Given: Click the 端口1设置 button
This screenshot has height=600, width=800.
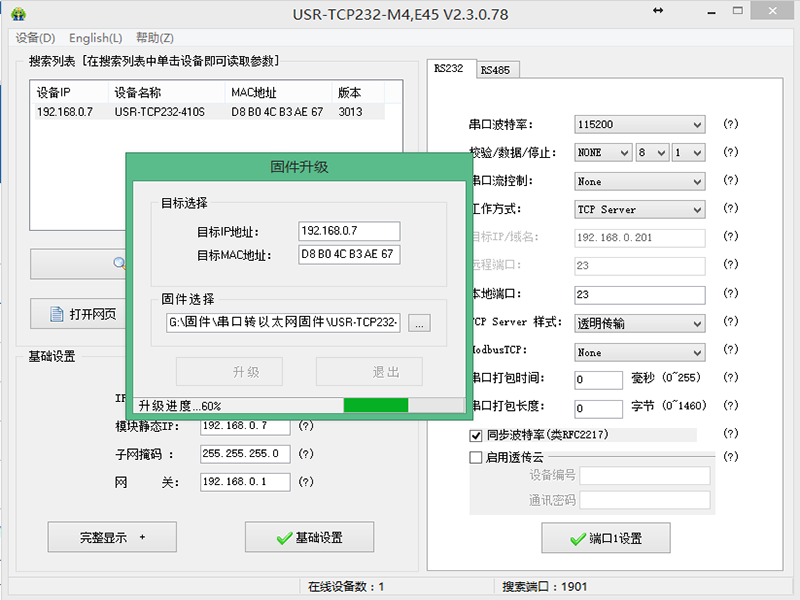Looking at the screenshot, I should pyautogui.click(x=605, y=538).
